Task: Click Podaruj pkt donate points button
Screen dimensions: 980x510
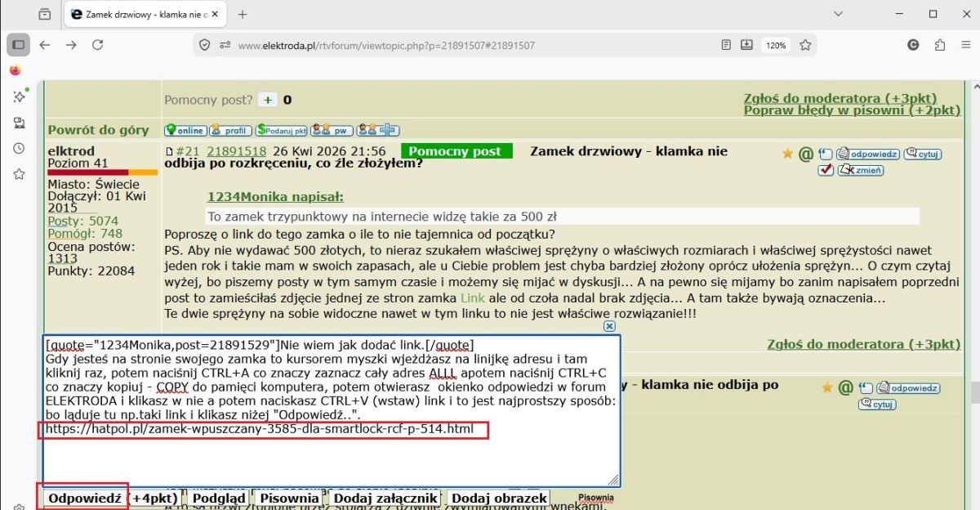Action: point(282,130)
